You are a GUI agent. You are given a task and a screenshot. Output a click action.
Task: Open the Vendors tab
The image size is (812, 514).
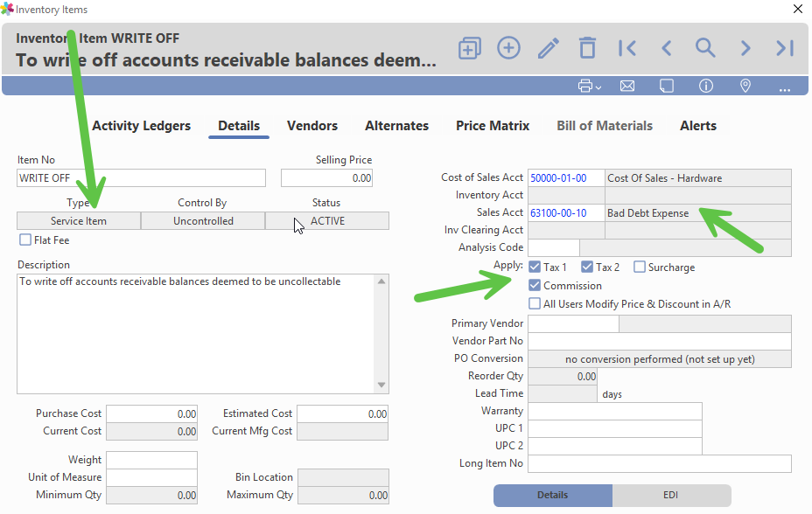click(x=312, y=126)
